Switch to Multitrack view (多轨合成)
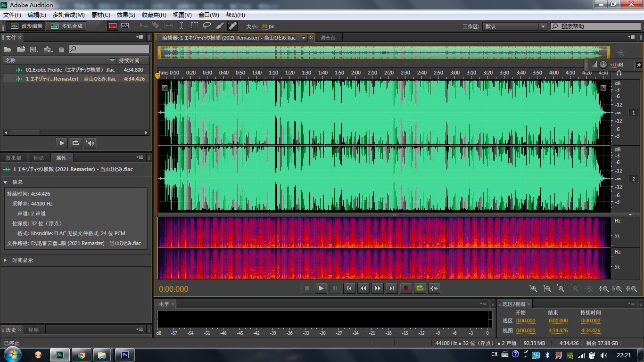Image resolution: width=644 pixels, height=362 pixels. coord(66,26)
